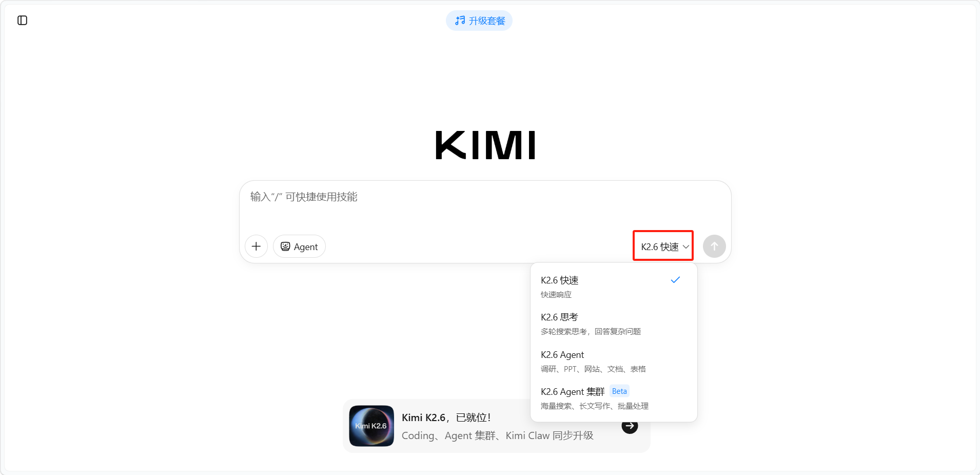Click the music note upgrade icon

tap(460, 21)
